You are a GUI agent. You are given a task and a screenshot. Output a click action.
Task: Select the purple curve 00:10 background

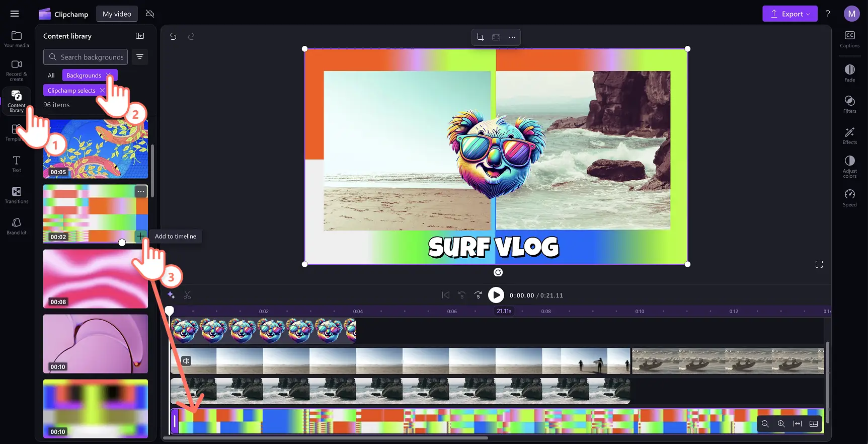[x=96, y=344]
